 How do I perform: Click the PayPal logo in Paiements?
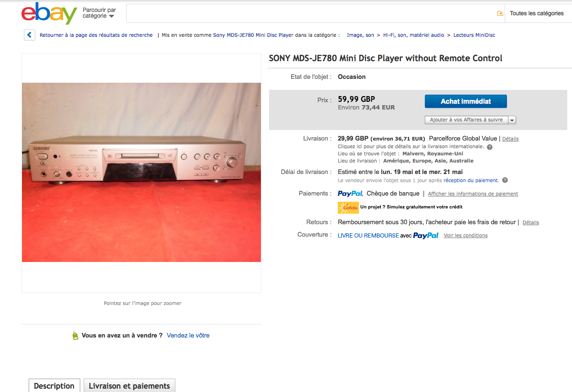[350, 194]
